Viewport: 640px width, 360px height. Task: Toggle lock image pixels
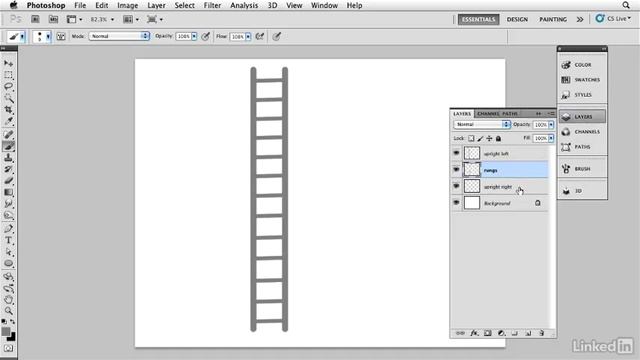click(x=480, y=138)
